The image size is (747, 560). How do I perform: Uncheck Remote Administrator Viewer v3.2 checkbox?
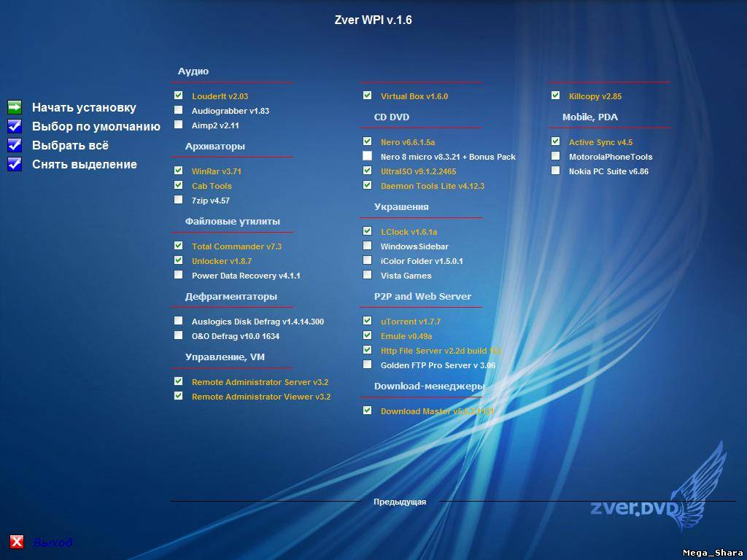click(x=178, y=396)
